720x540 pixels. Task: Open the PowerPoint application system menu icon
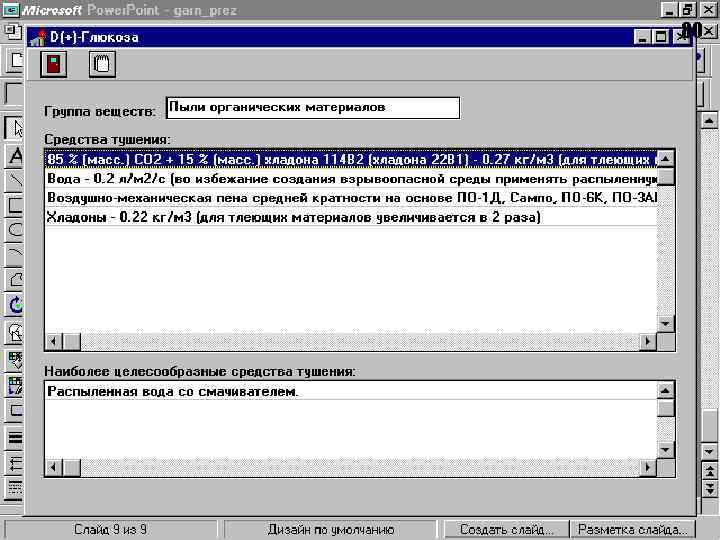coord(11,10)
